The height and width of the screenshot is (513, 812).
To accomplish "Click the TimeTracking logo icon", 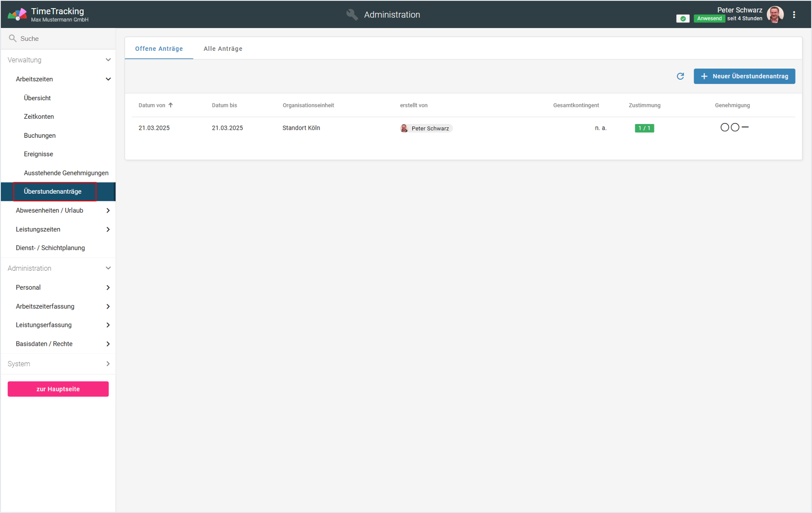I will [x=17, y=15].
